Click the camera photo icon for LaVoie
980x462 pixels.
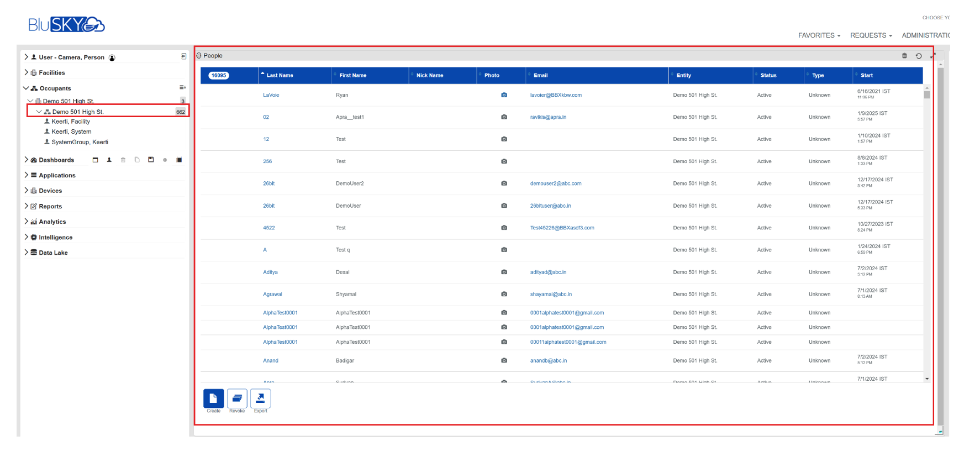click(x=504, y=95)
